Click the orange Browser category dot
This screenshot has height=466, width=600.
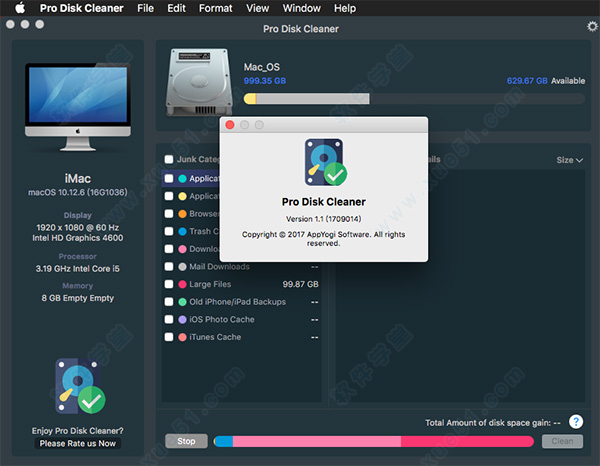(x=183, y=214)
